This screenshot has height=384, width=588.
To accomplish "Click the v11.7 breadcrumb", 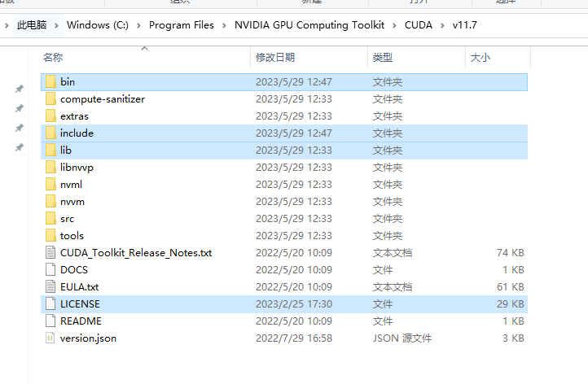I will click(x=465, y=25).
